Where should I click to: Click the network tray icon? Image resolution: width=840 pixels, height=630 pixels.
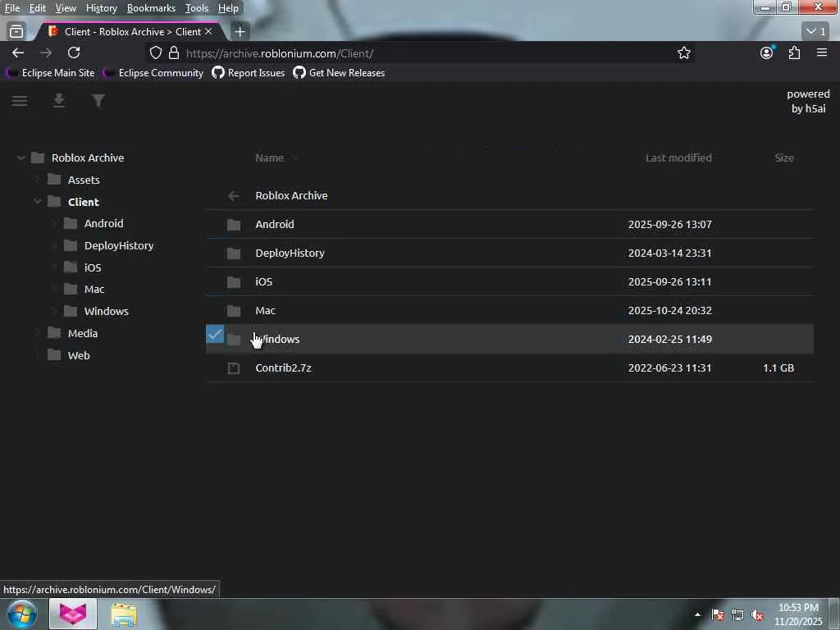click(737, 615)
